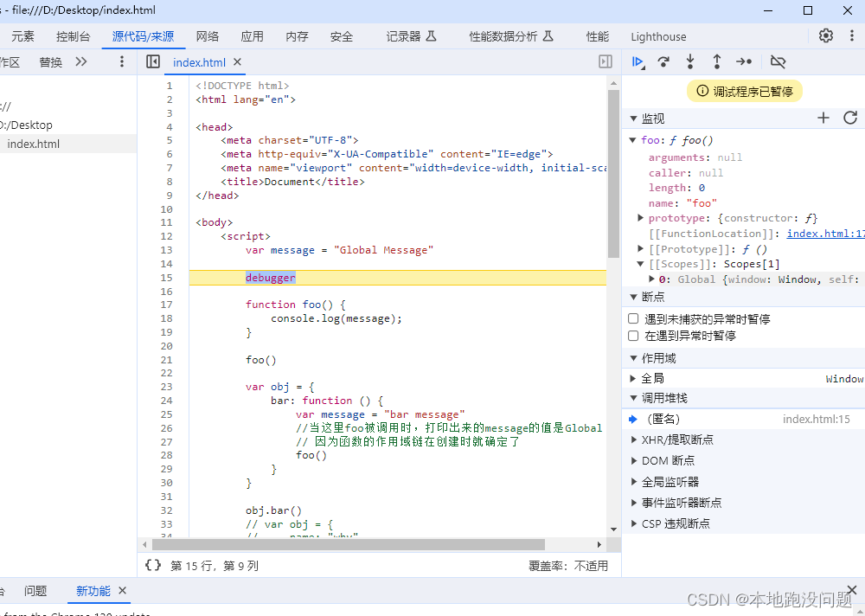Click the 调试程序已暂停 paused notice
Image resolution: width=865 pixels, height=616 pixels.
tap(744, 91)
